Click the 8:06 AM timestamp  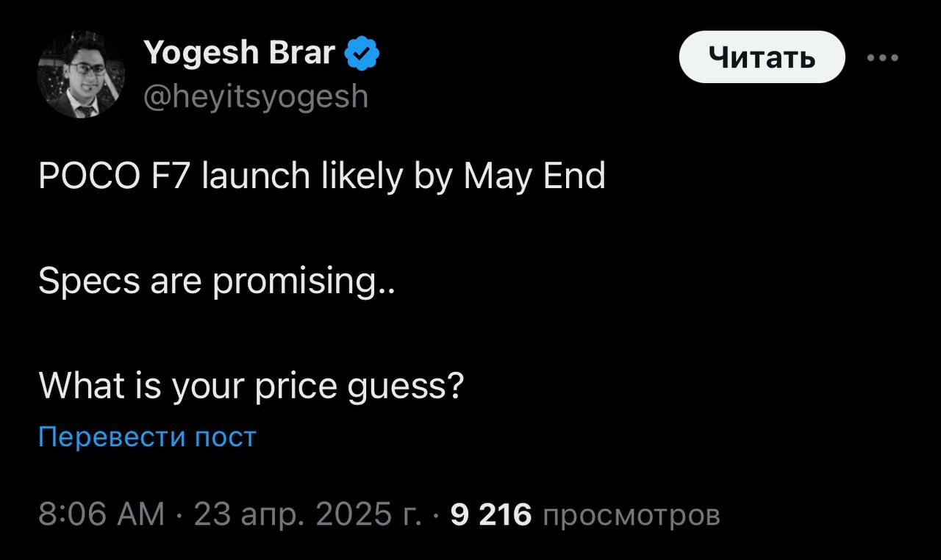point(101,515)
